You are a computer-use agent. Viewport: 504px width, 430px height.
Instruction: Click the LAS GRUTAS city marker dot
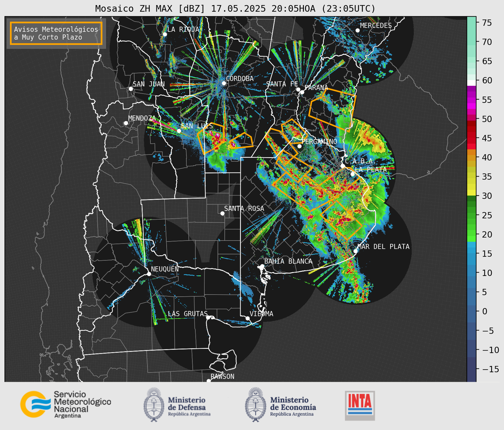coord(208,317)
